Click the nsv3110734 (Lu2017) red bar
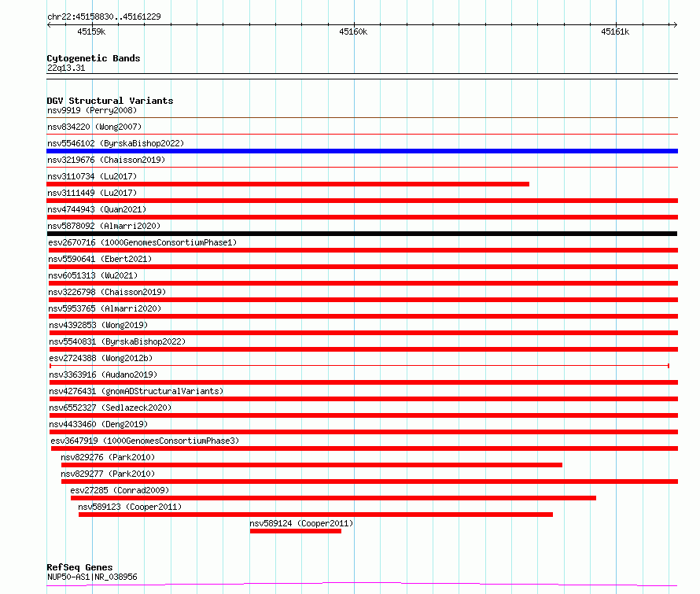 click(x=288, y=184)
